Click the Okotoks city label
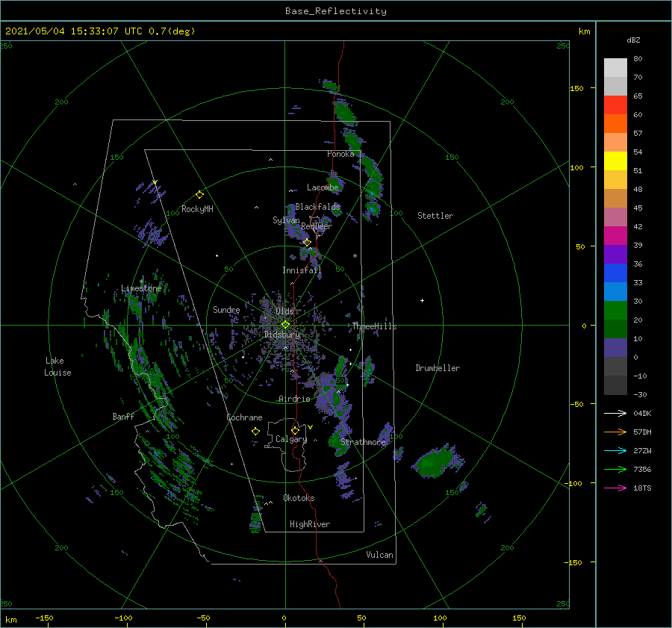The height and width of the screenshot is (628, 672). [x=299, y=498]
